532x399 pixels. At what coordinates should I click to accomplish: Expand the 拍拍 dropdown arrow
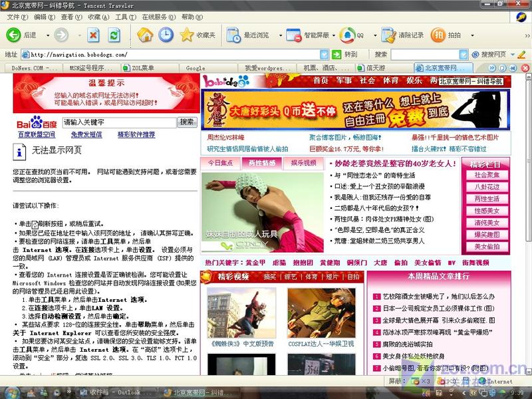(472, 35)
